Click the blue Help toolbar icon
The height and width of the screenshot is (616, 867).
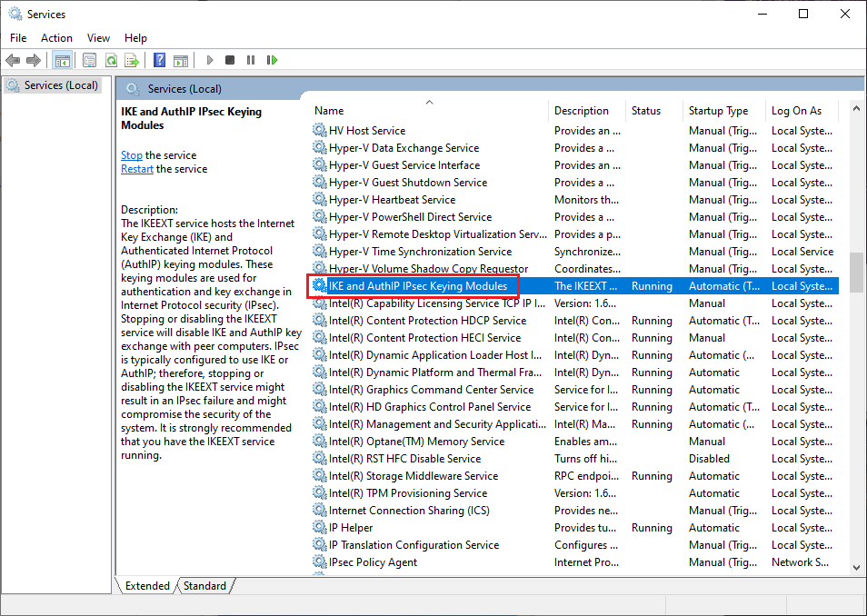point(159,60)
